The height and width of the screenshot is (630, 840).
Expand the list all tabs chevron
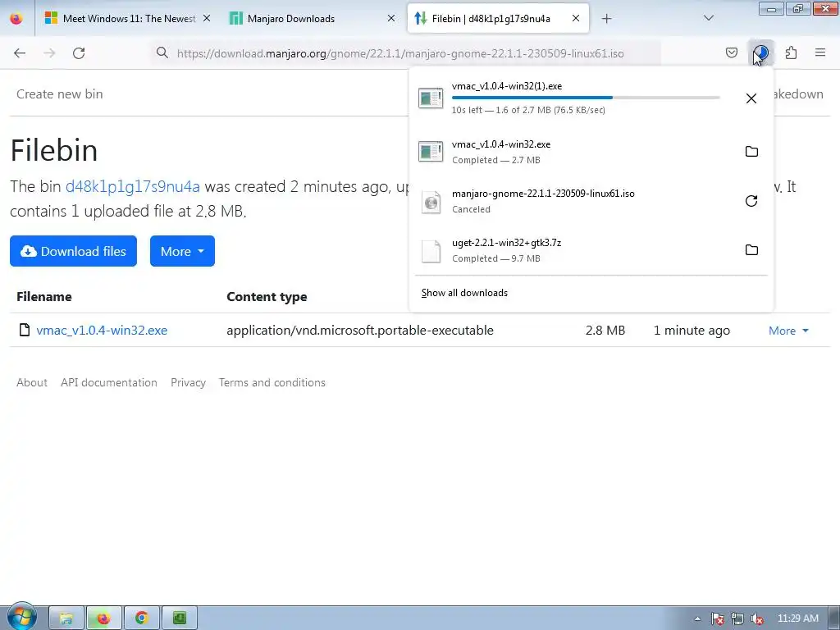point(708,18)
